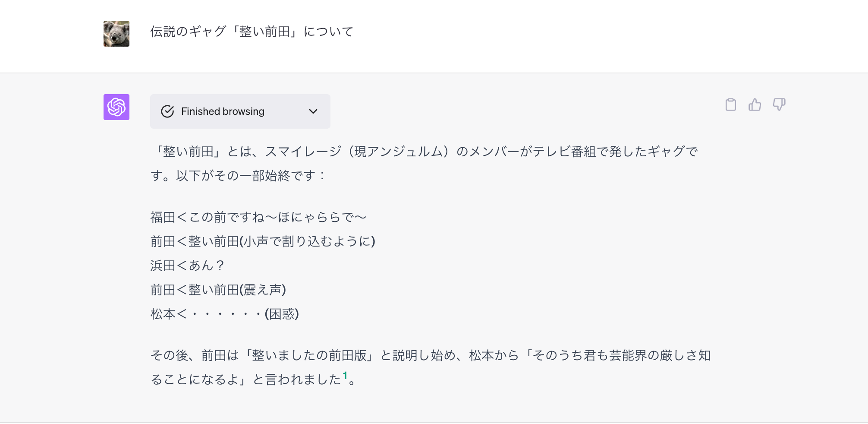Give the response a thumbs up
Viewport: 868px width, 424px height.
[755, 104]
